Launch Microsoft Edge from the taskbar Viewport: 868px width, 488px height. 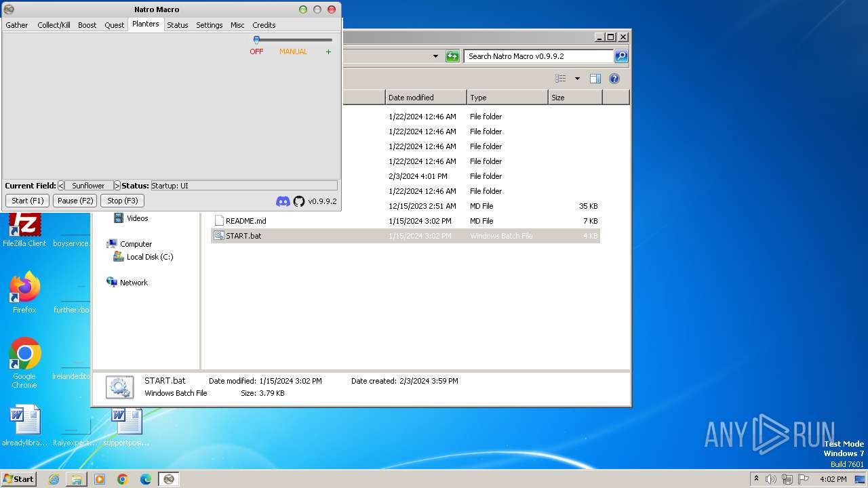click(x=146, y=479)
